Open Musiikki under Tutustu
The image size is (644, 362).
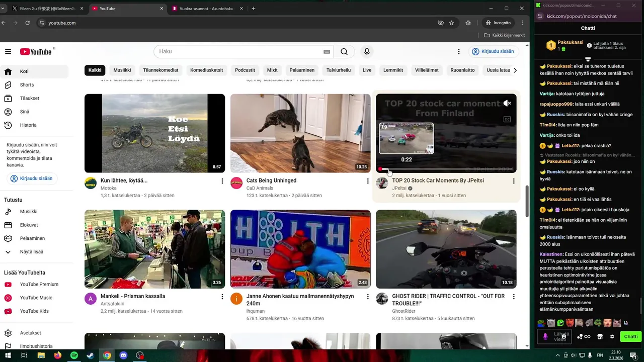[34, 212]
